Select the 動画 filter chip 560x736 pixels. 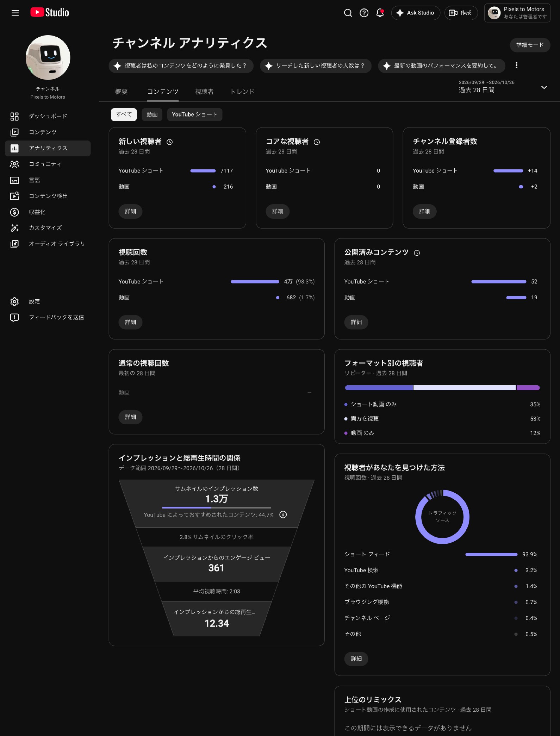pos(152,114)
